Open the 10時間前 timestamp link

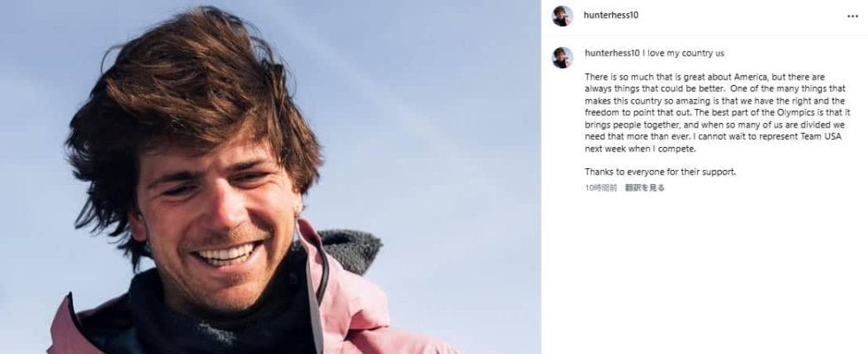[601, 188]
